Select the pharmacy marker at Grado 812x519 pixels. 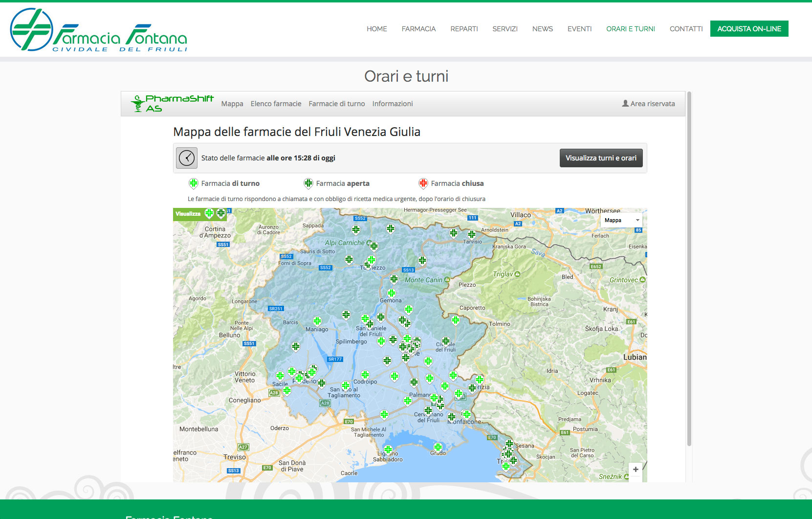tap(438, 447)
